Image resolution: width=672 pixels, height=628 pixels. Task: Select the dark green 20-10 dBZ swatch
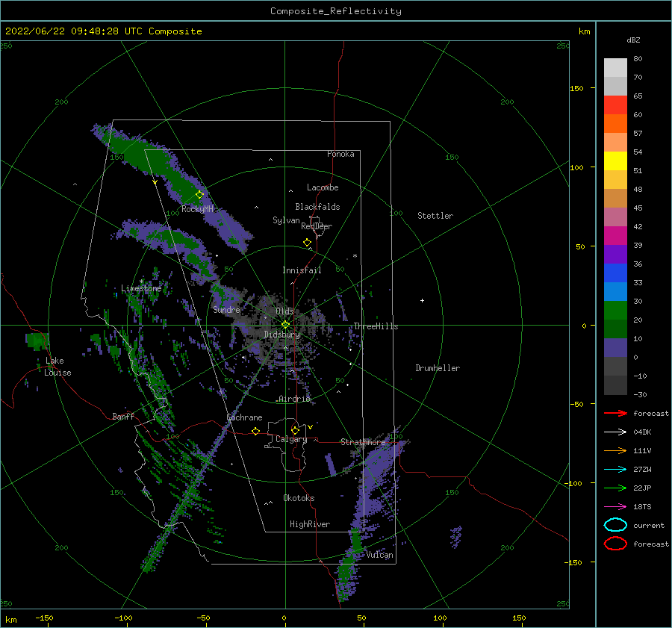click(x=615, y=329)
